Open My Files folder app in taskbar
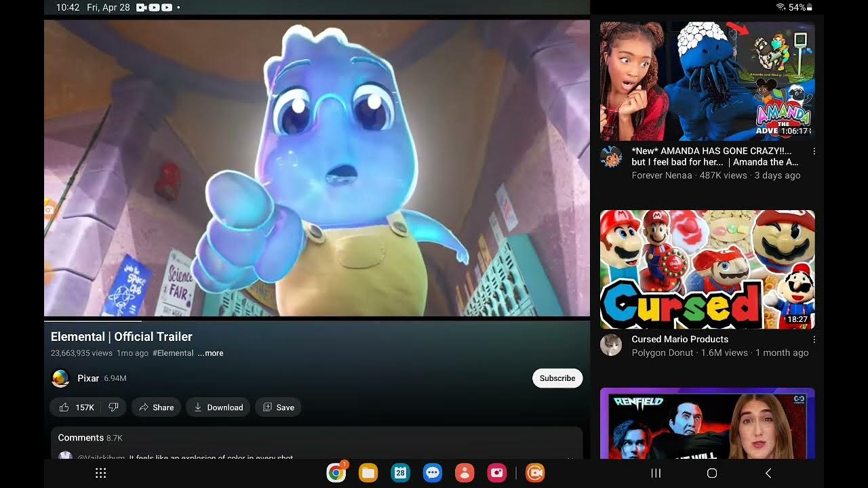The height and width of the screenshot is (488, 868). [x=368, y=473]
